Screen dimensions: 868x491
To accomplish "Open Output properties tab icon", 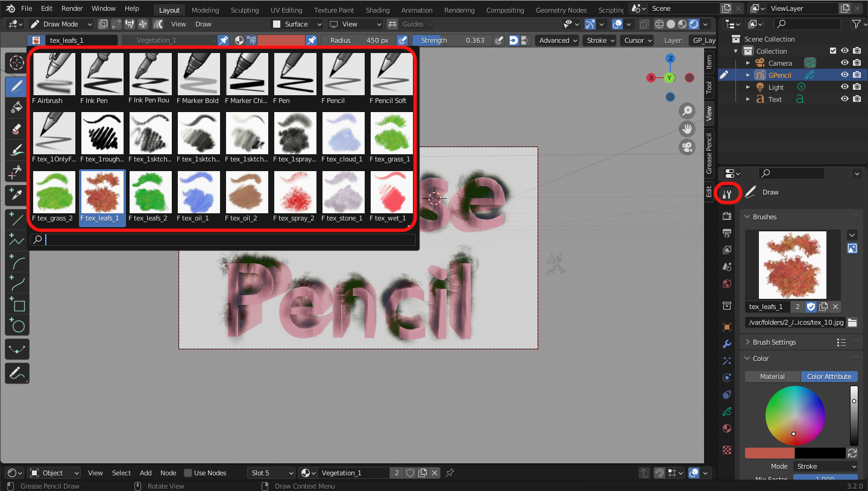I will click(x=727, y=233).
